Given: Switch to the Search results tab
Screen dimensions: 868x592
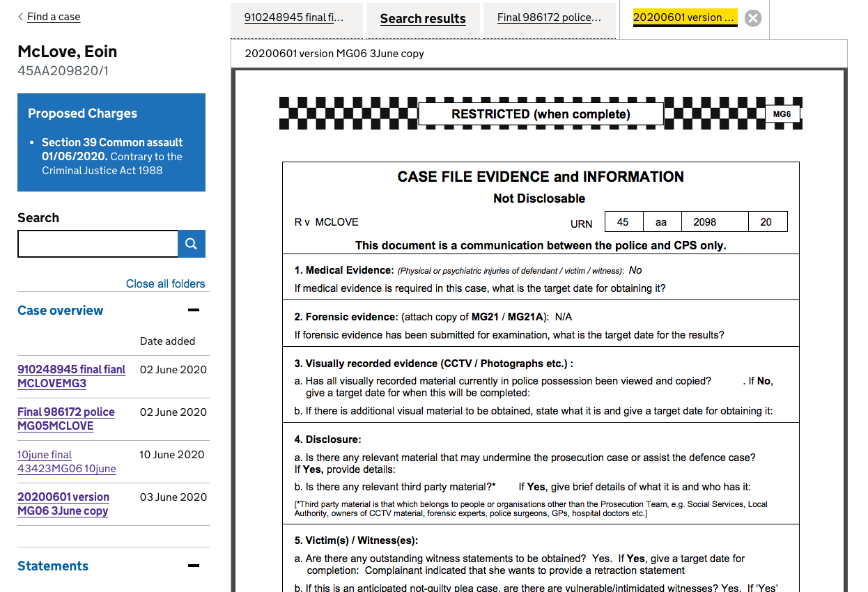Looking at the screenshot, I should click(423, 19).
